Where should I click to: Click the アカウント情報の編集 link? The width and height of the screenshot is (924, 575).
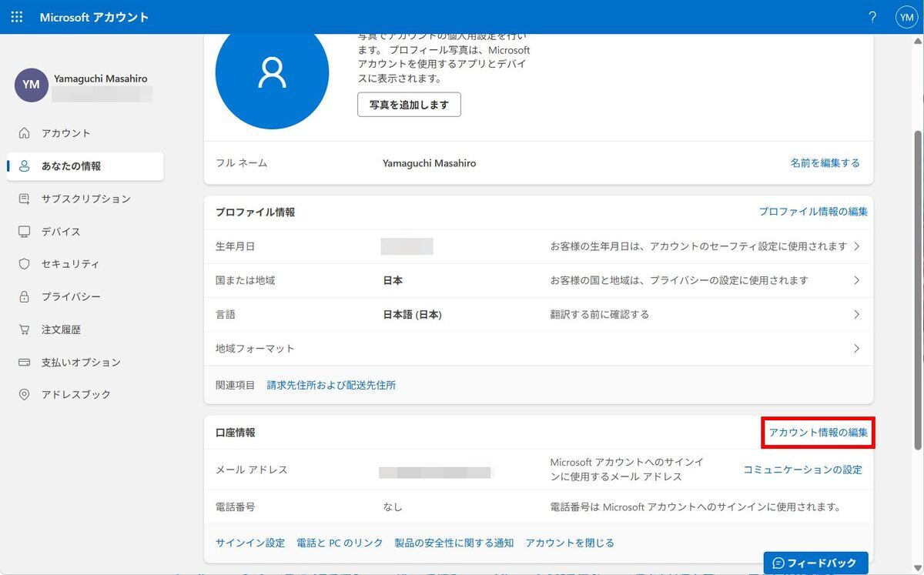(x=818, y=433)
